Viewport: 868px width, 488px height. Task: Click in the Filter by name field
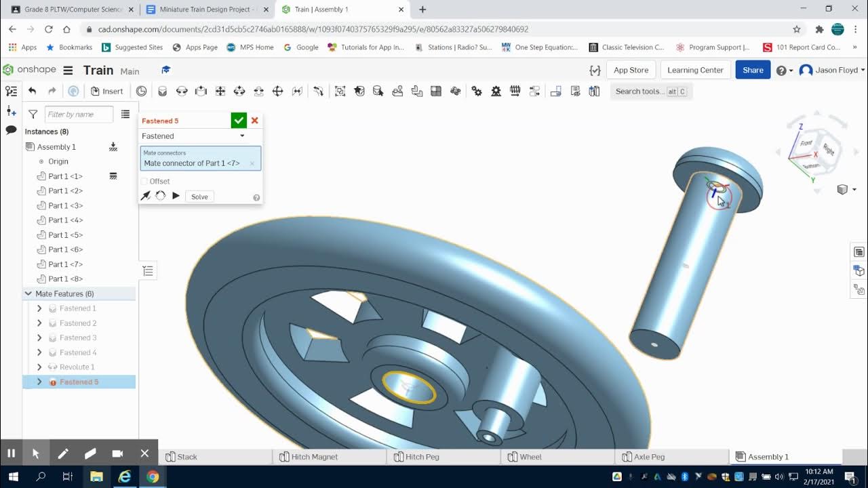click(x=79, y=115)
